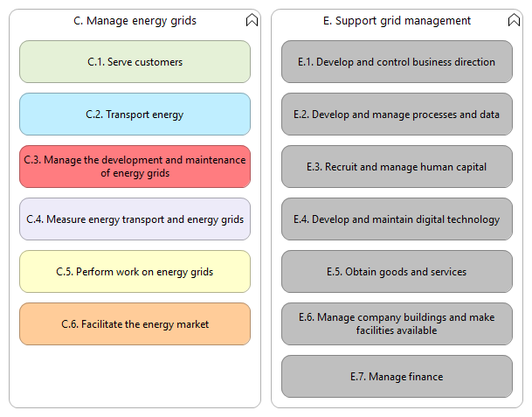532x417 pixels.
Task: Click the capability icon on Manage energy grids
Action: coord(252,20)
